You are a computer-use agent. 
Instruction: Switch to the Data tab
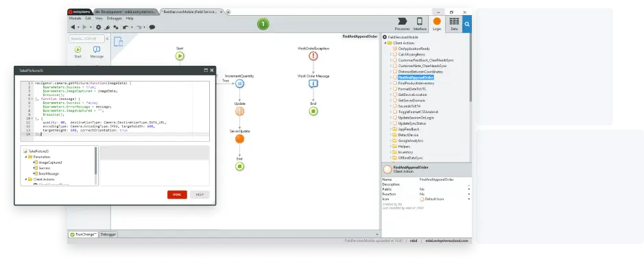pos(454,24)
